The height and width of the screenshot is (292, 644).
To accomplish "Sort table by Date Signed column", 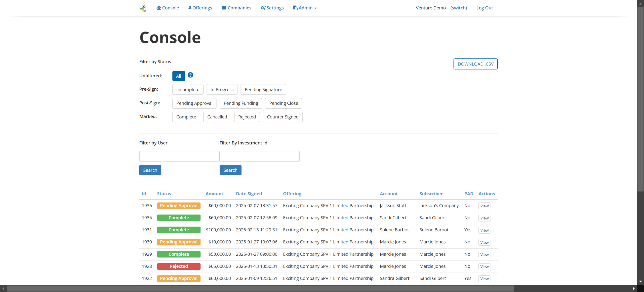I will coord(249,194).
